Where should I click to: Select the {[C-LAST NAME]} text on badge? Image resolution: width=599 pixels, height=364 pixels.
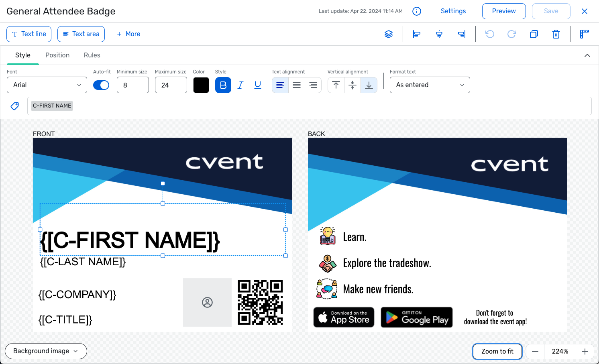click(x=83, y=262)
